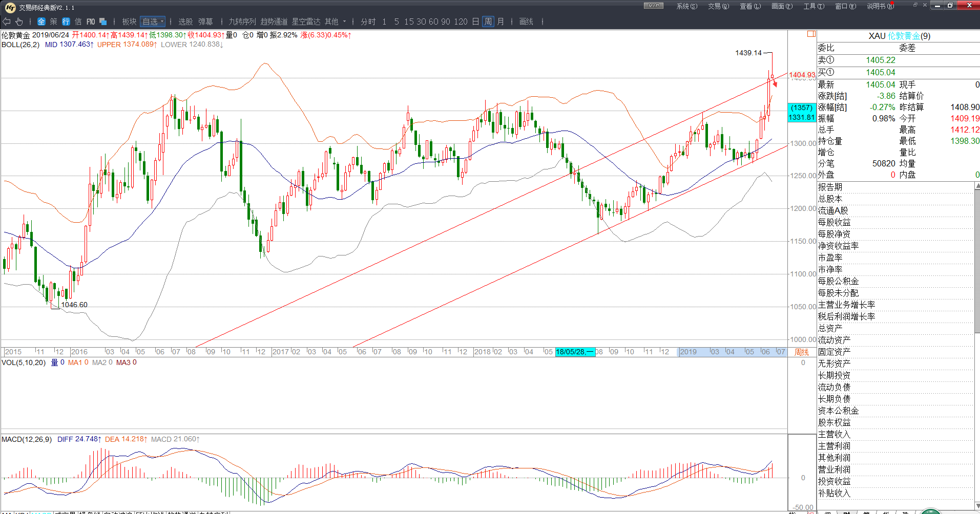Select the 5 minute period
This screenshot has height=514, width=980.
coord(397,22)
